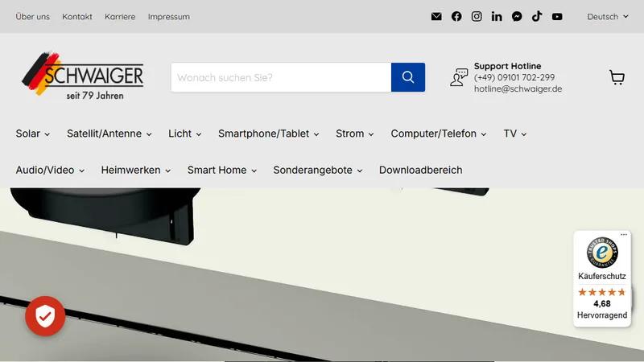Expand the Sonderangebote menu
644x362 pixels.
318,171
